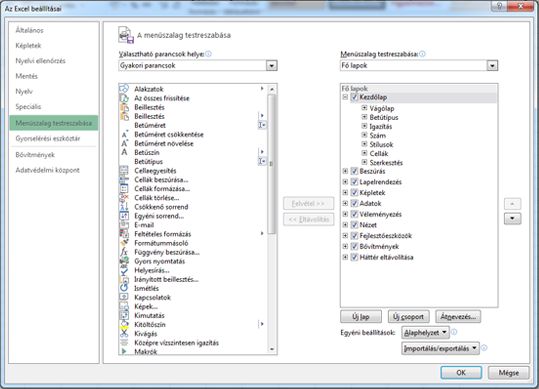
Task: Click the Új csoport button
Action: click(x=408, y=316)
